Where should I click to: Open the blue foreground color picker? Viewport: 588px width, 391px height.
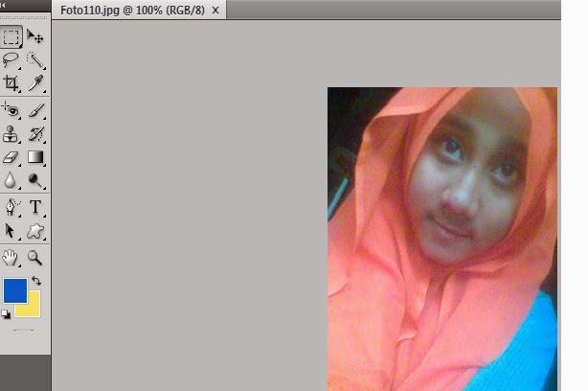[x=15, y=290]
